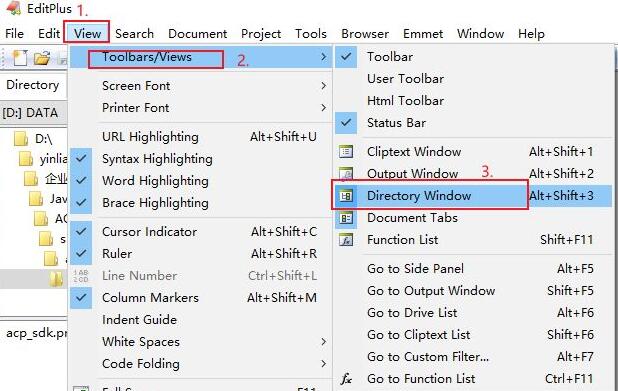Expand the White Spaces submenu arrow
This screenshot has width=618, height=391.
pyautogui.click(x=323, y=341)
